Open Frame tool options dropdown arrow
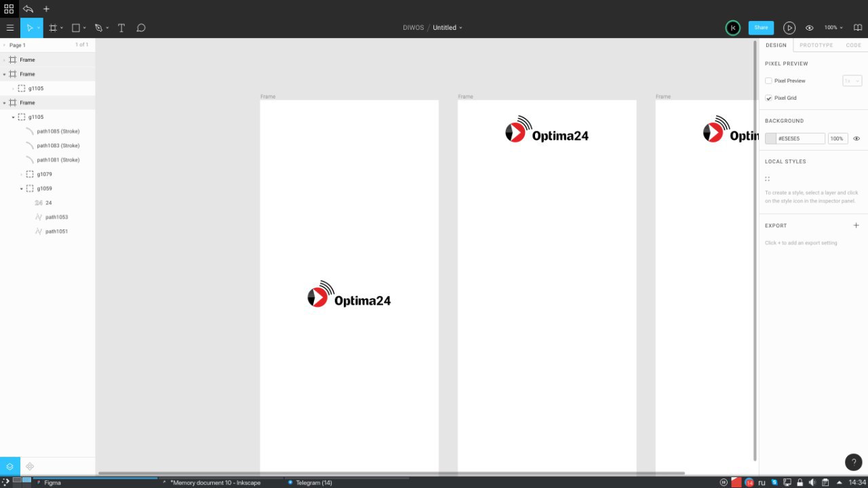 click(x=62, y=28)
